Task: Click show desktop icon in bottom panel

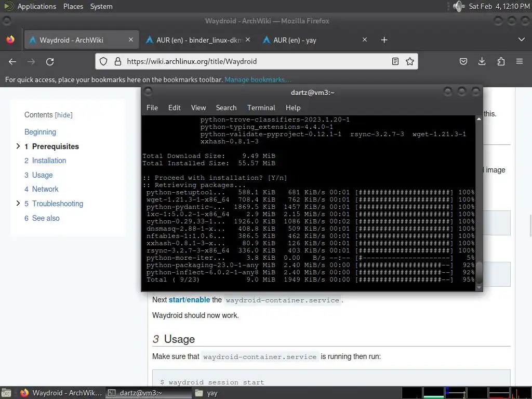Action: click(x=6, y=393)
